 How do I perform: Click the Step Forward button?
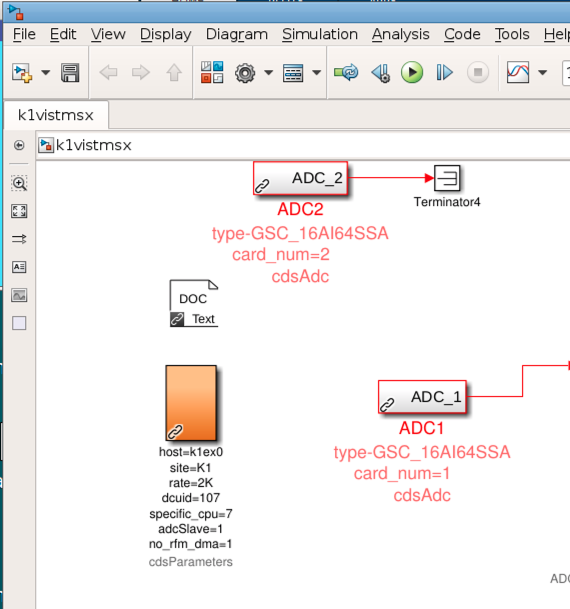tap(445, 72)
